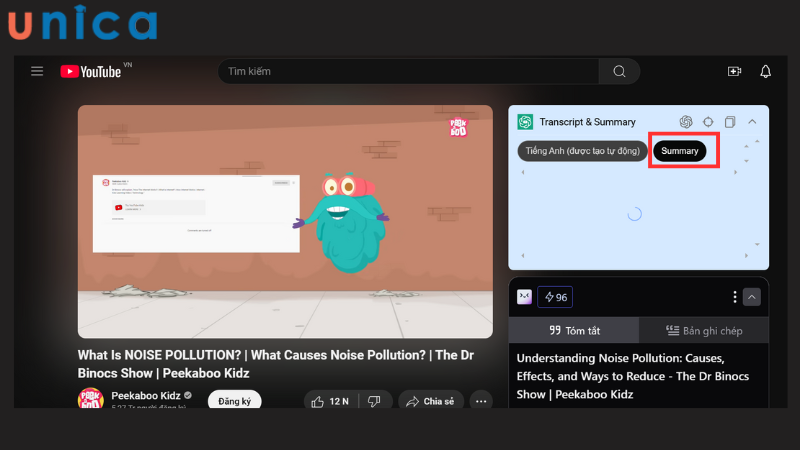Collapse the lower summary widget with the chevron
Viewport: 800px width, 450px height.
click(x=752, y=297)
